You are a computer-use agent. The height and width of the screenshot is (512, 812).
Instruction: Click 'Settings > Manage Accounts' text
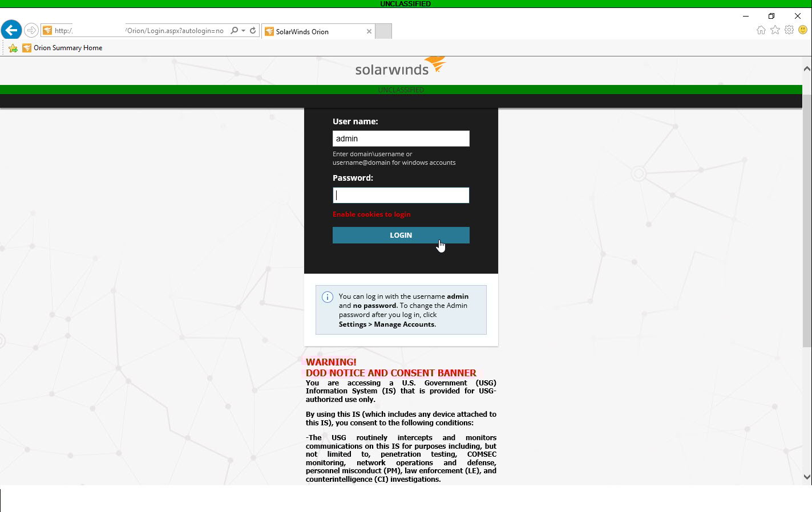point(387,324)
